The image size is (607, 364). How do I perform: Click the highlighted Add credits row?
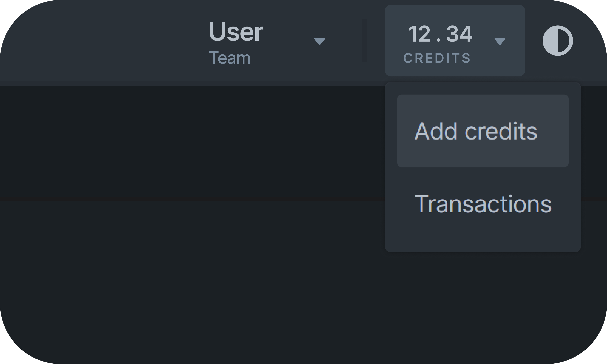coord(483,131)
